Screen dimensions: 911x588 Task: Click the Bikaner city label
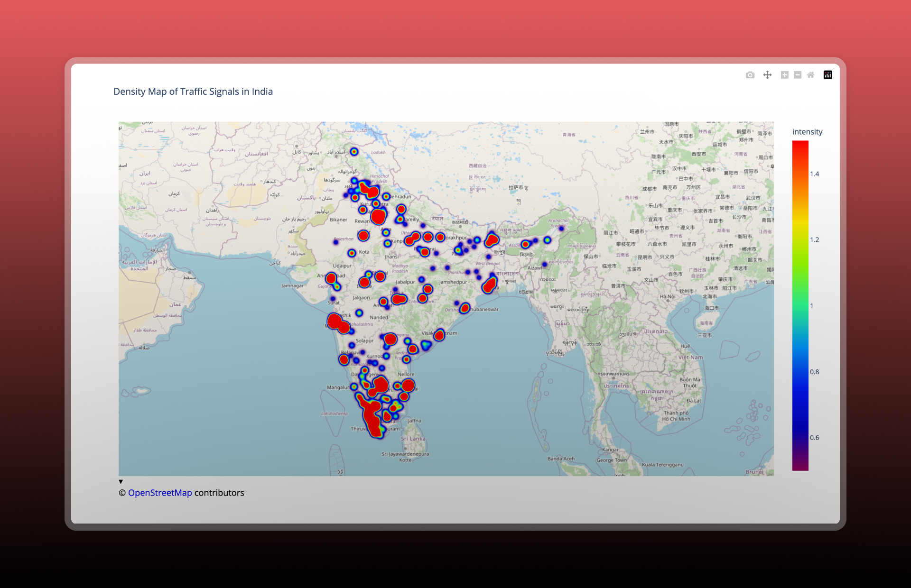pyautogui.click(x=338, y=220)
